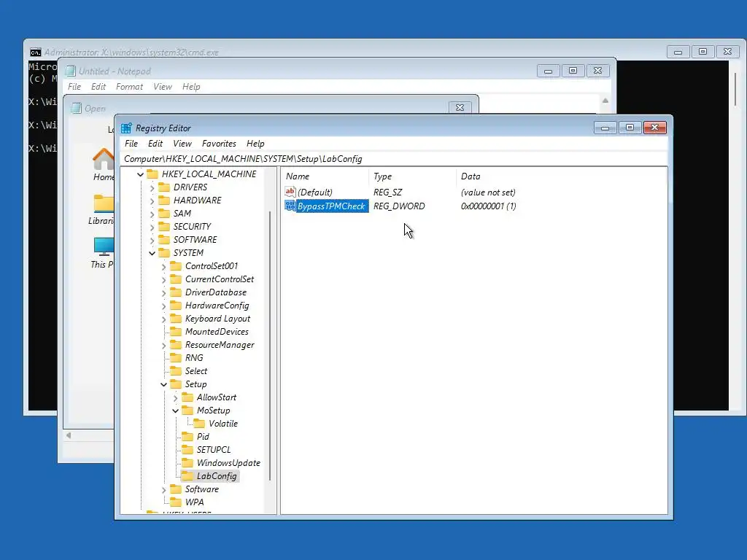Image resolution: width=747 pixels, height=560 pixels.
Task: Select the HARDWARE folder icon
Action: point(164,200)
